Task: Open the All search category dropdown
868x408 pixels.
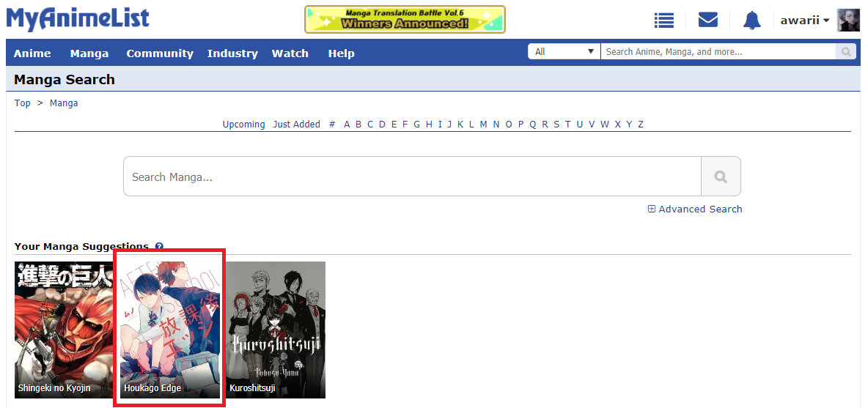Action: (564, 52)
